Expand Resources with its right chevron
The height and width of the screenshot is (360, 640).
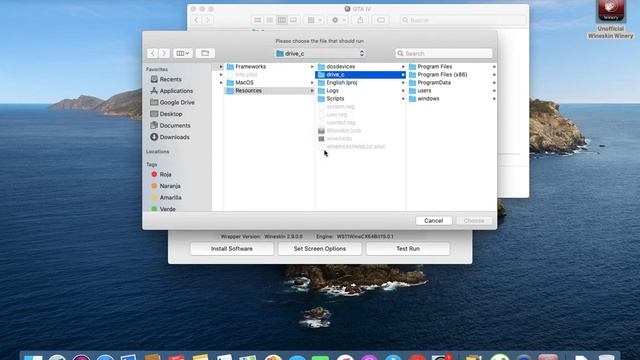pyautogui.click(x=312, y=91)
